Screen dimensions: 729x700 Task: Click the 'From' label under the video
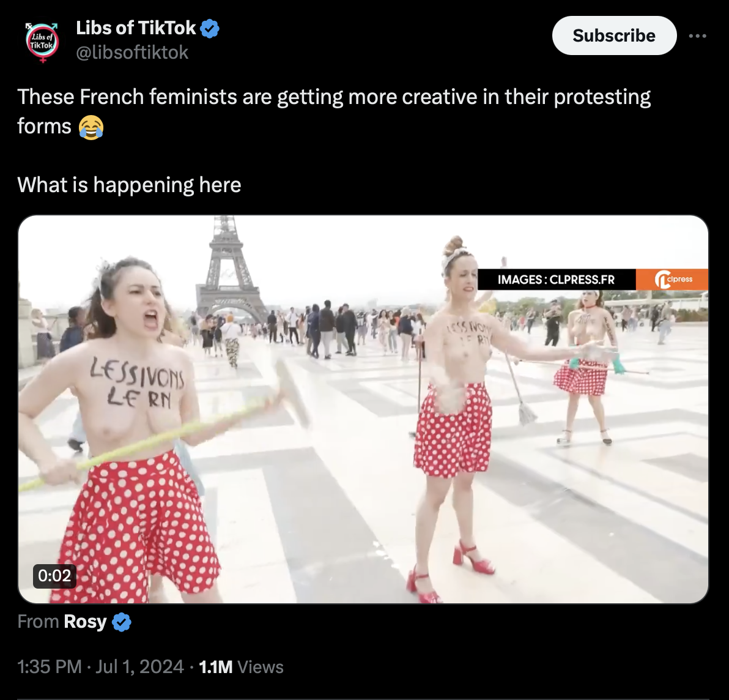click(x=38, y=622)
